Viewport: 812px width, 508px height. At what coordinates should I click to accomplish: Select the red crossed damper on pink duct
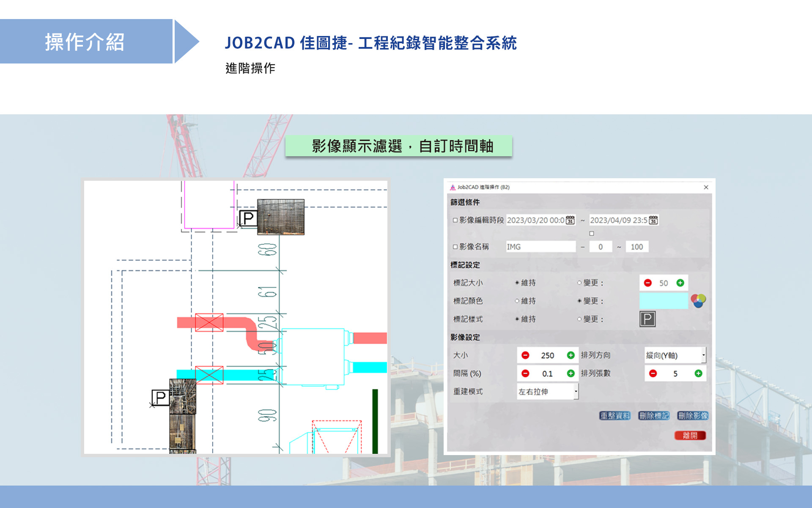click(x=209, y=323)
